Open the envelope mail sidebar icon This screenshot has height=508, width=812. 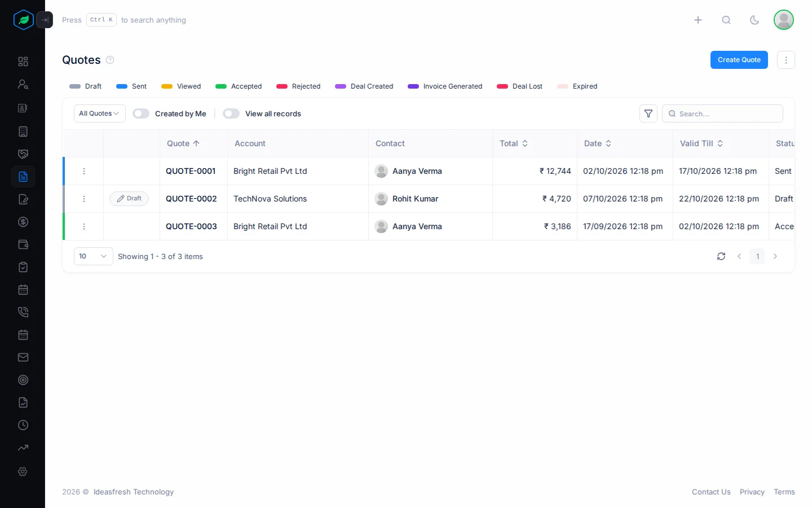pyautogui.click(x=23, y=357)
